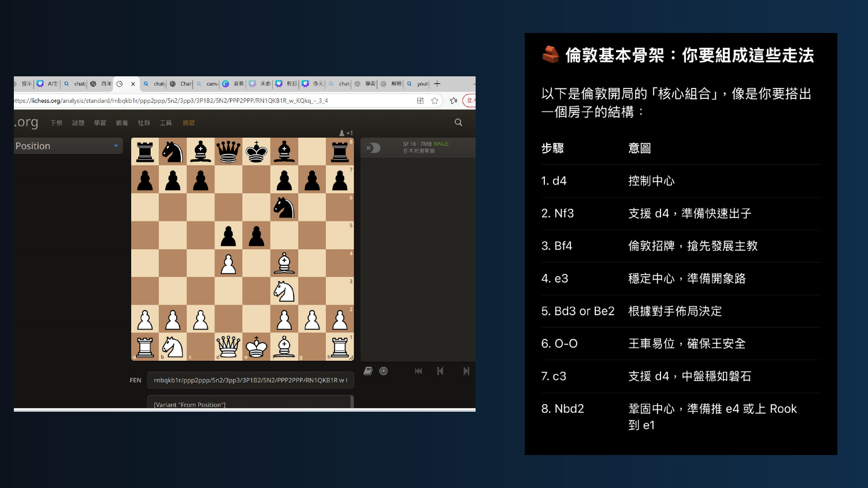This screenshot has height=488, width=868.
Task: Open the 下棋 play menu
Action: coord(56,123)
